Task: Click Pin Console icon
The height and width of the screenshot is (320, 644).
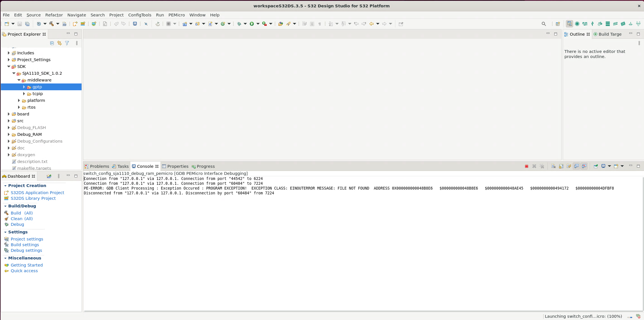Action: [596, 166]
